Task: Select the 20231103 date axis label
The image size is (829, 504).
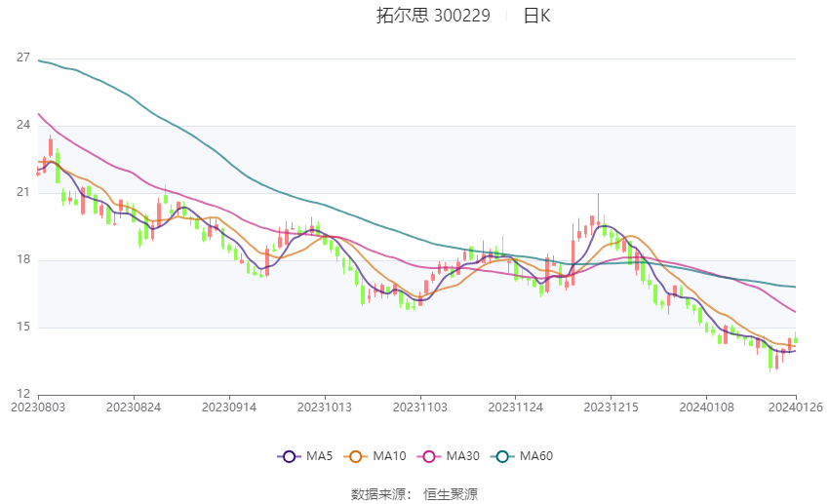Action: pos(419,407)
